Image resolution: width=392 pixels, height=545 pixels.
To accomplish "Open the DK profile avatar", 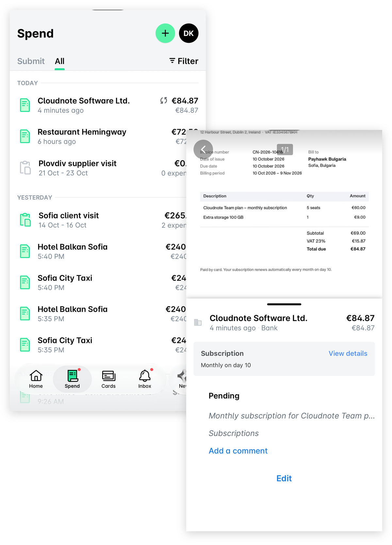I will tap(189, 33).
